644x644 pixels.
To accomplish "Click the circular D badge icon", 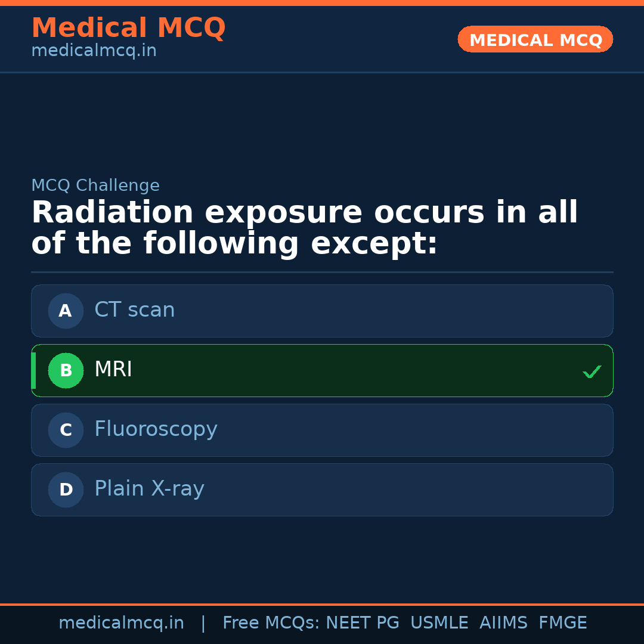I will point(66,490).
